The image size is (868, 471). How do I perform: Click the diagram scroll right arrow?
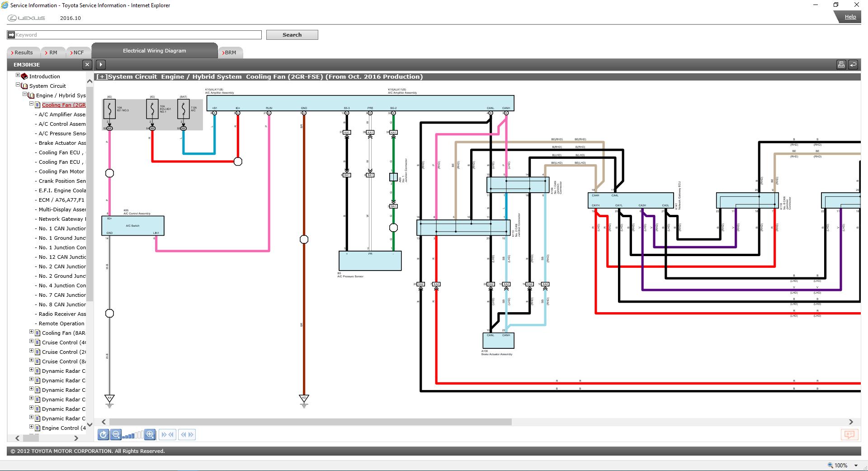pos(851,422)
